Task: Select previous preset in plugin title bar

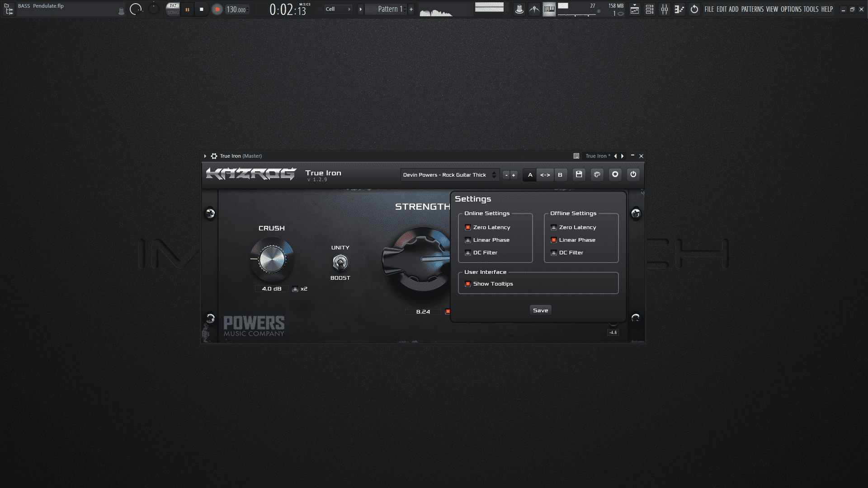Action: coord(615,156)
